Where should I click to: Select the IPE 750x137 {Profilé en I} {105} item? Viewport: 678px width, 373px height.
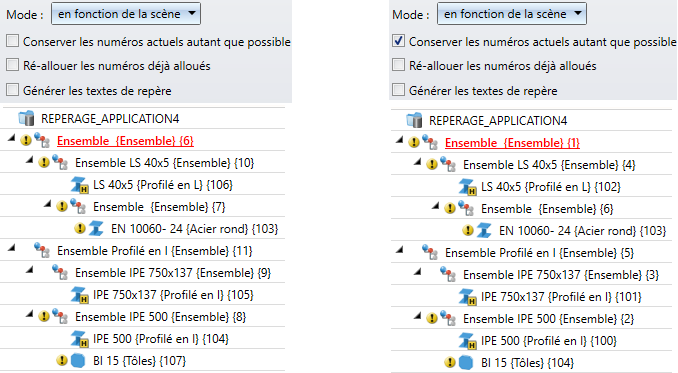[173, 295]
